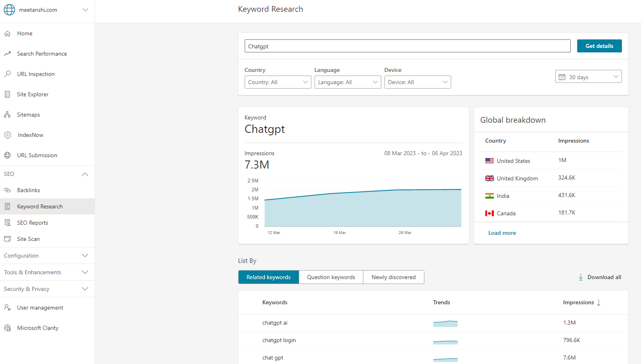
Task: Click the 1.3M impressions value
Action: [x=569, y=323]
